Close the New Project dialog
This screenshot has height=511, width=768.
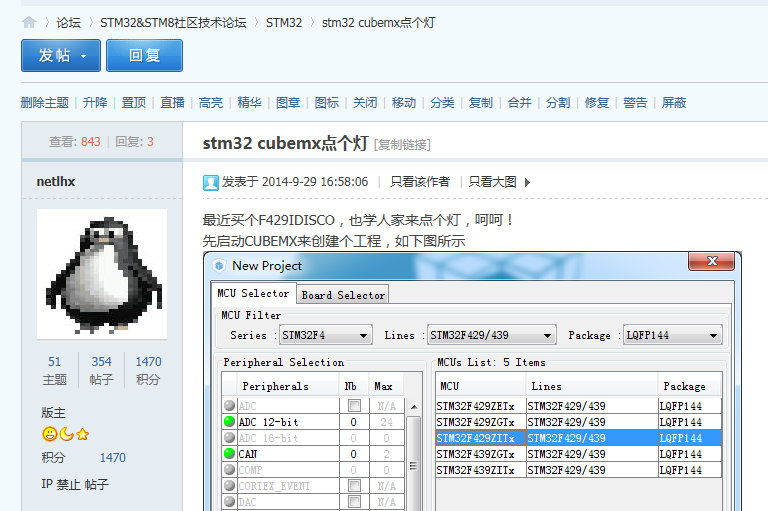click(712, 261)
